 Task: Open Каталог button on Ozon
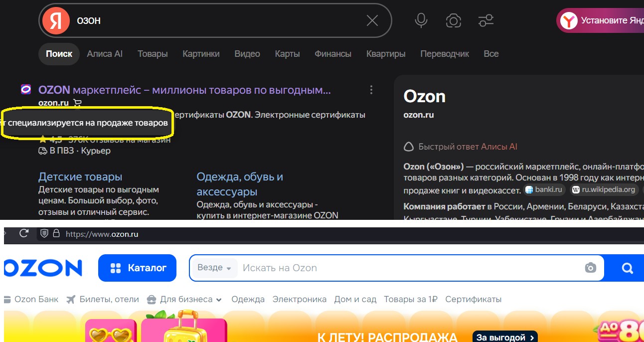tap(137, 268)
